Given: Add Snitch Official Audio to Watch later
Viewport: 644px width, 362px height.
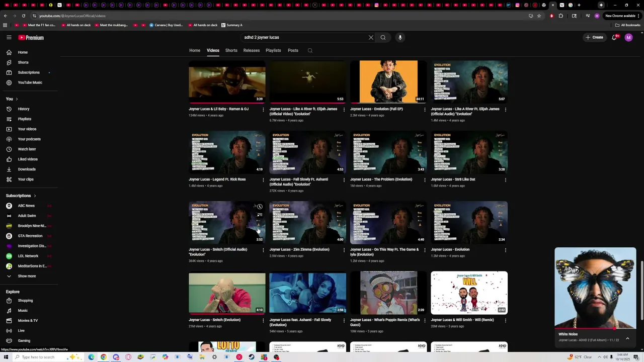Looking at the screenshot, I should click(260, 207).
